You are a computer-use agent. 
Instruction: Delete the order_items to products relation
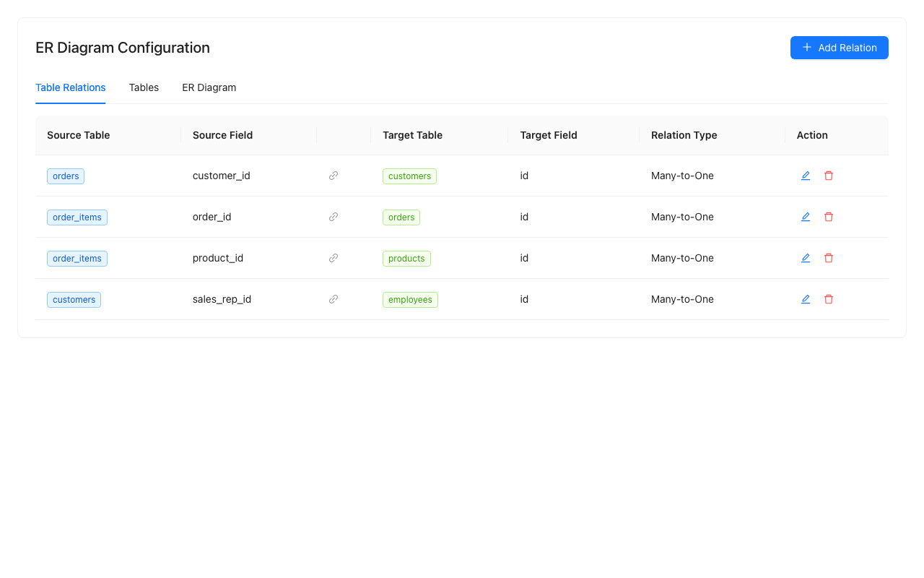tap(829, 258)
